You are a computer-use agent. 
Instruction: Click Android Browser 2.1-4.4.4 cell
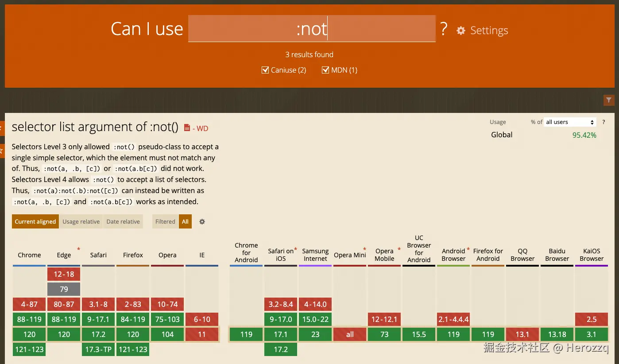click(x=453, y=319)
